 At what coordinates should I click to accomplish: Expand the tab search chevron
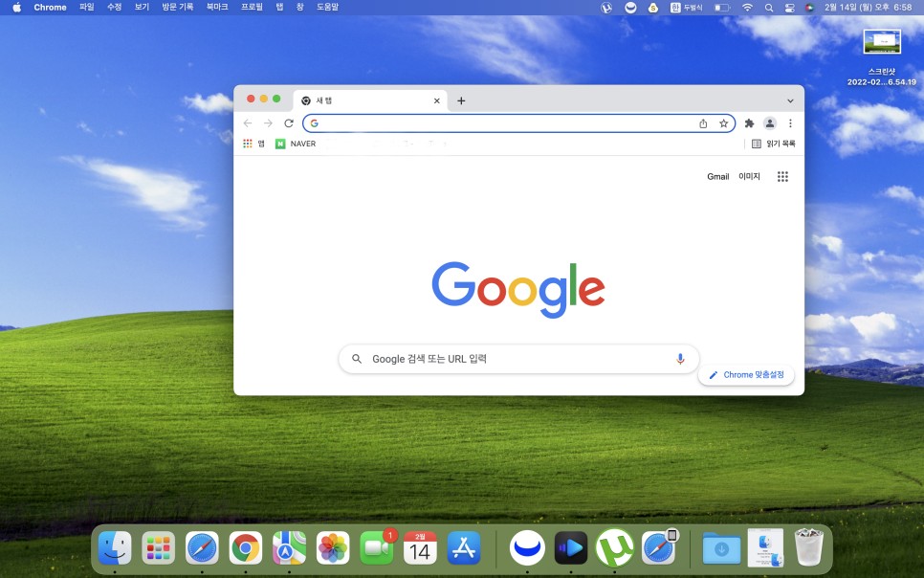tap(790, 100)
